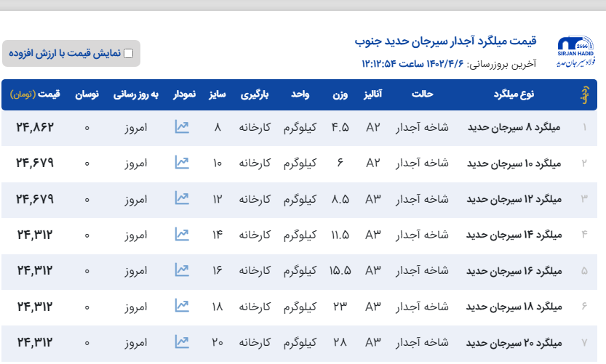This screenshot has height=364, width=606.
Task: Click the Sirjan Hadid company logo
Action: [x=576, y=52]
